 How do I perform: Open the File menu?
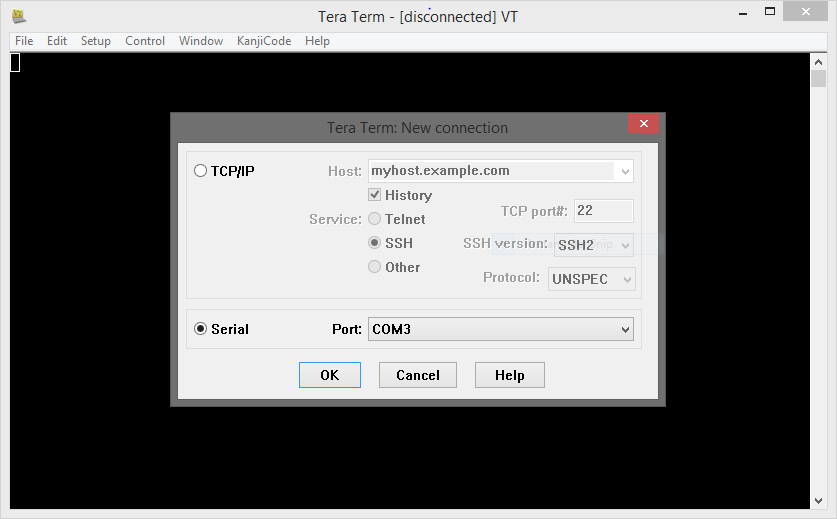[x=24, y=41]
